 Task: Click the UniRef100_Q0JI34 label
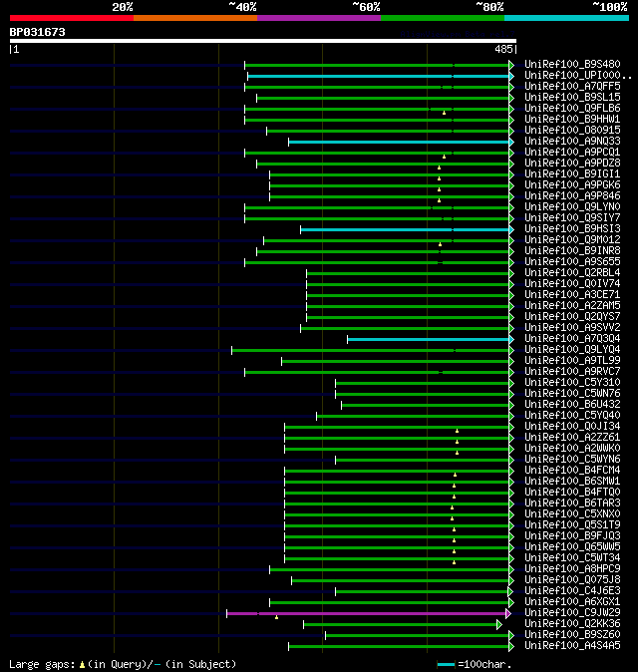572,427
